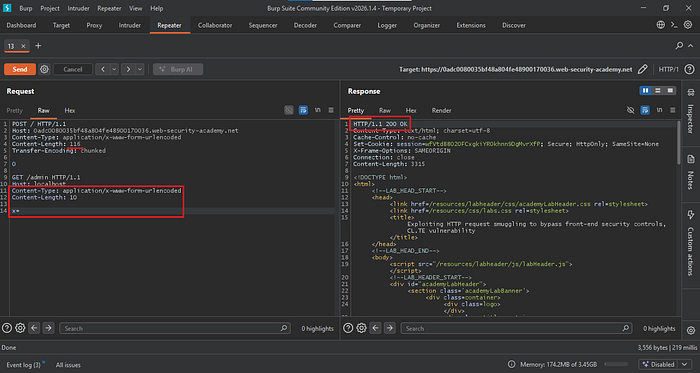The height and width of the screenshot is (373, 700).
Task: Select tabbed layout view
Action: pyautogui.click(x=670, y=91)
